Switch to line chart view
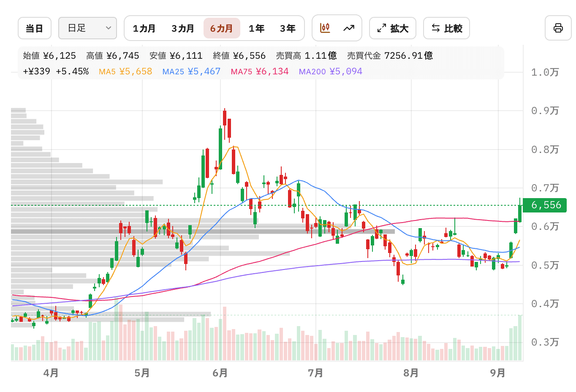This screenshot has width=576, height=392. click(349, 28)
